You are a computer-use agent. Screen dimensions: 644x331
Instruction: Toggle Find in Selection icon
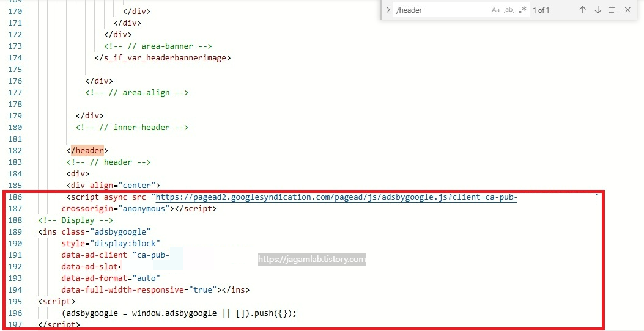click(x=612, y=10)
